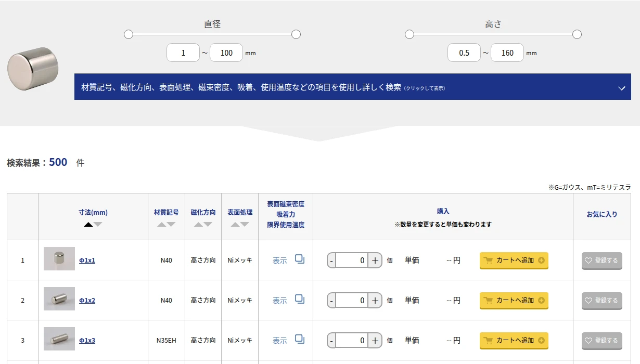The image size is (640, 364).
Task: Show flux density details for Φ1x3
Action: click(x=280, y=341)
